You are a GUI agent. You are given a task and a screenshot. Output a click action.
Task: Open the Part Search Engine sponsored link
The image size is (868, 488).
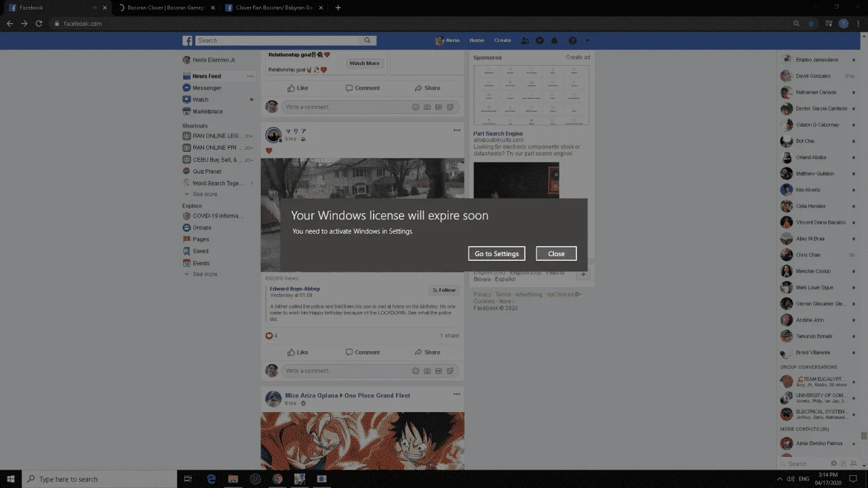498,134
